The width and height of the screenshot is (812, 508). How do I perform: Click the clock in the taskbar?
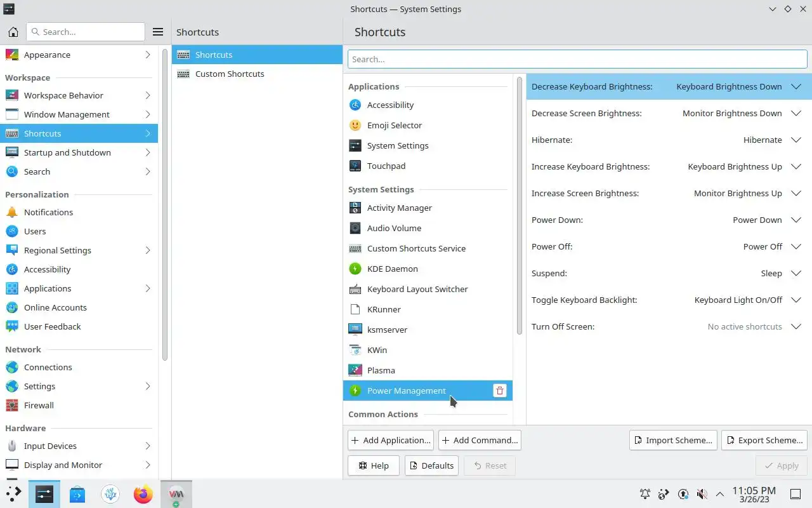(x=754, y=494)
